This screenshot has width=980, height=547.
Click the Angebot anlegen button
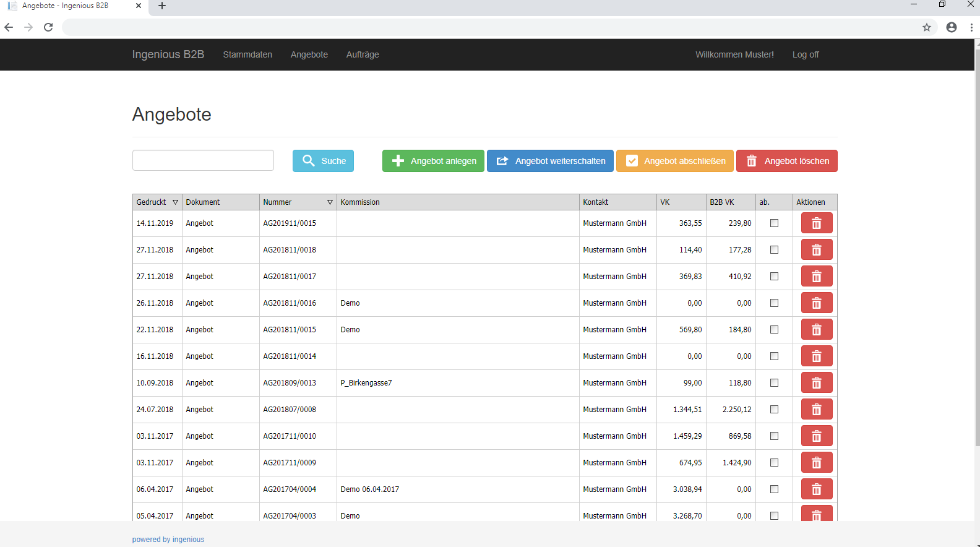(x=433, y=161)
